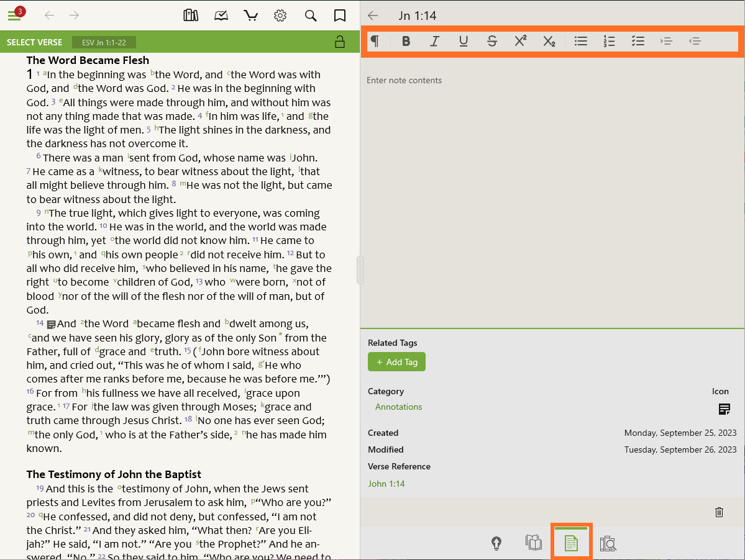Open the Library books icon
The width and height of the screenshot is (745, 560).
point(191,16)
